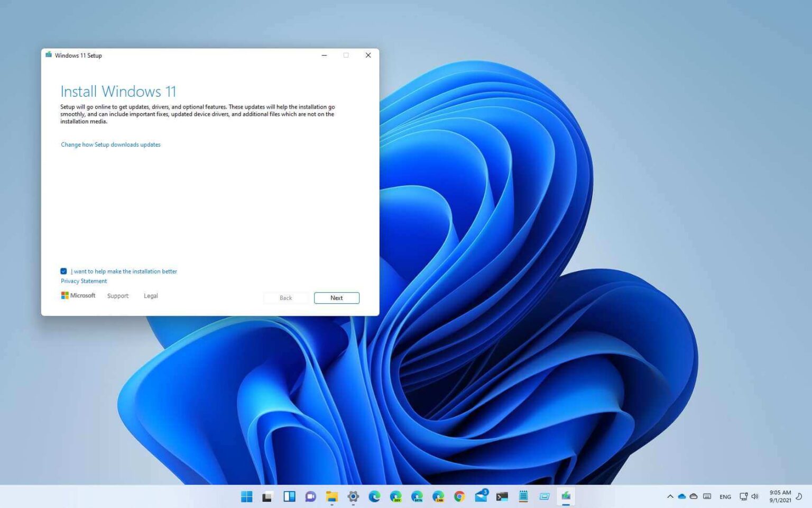Click Next to continue Windows 11 Setup
Viewport: 812px width, 508px height.
[x=336, y=297]
